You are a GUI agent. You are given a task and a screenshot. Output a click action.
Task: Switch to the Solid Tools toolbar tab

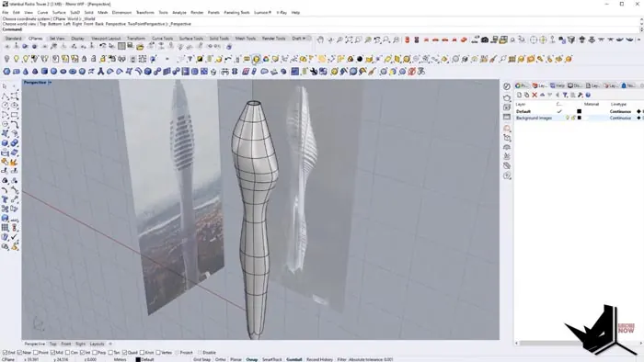coord(219,38)
